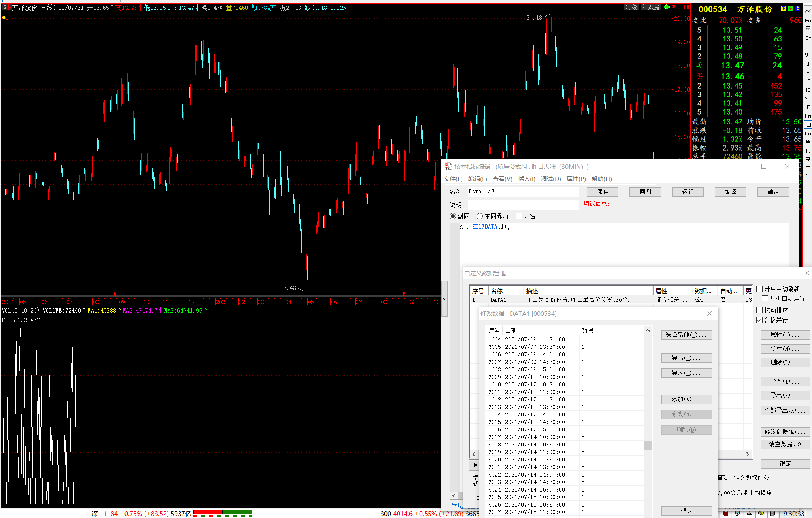Switch to 周 weekly period

point(808,142)
